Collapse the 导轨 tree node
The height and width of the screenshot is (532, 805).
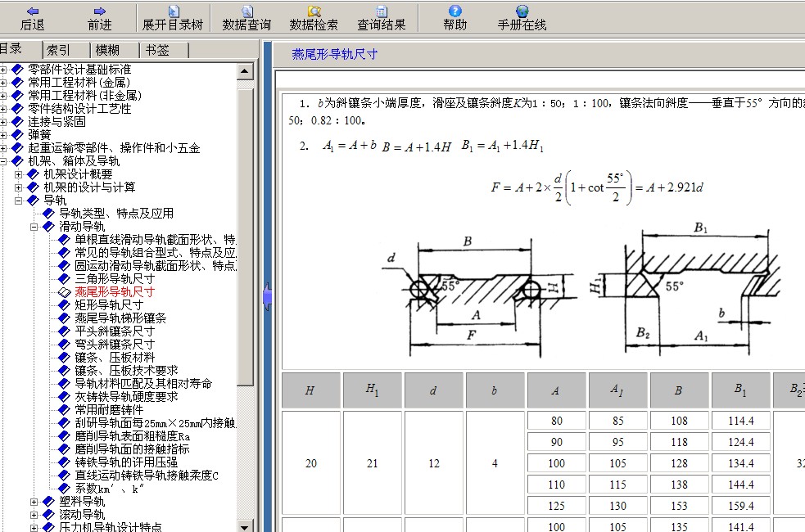19,201
